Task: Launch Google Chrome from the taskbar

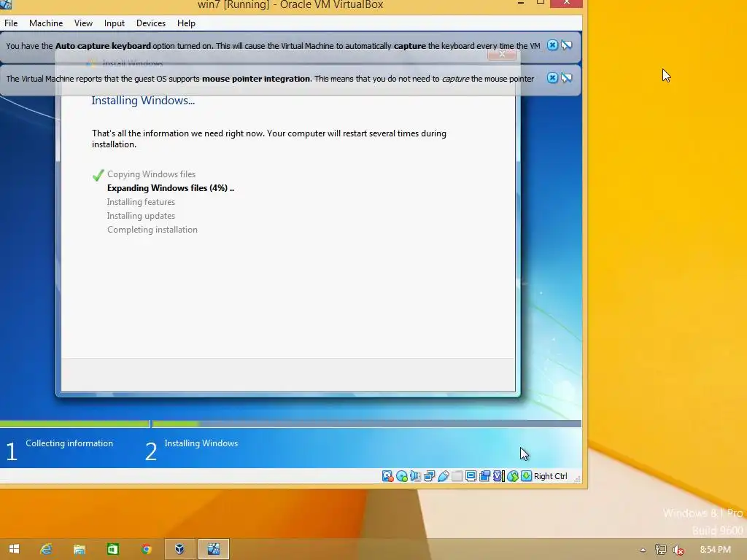Action: tap(146, 549)
